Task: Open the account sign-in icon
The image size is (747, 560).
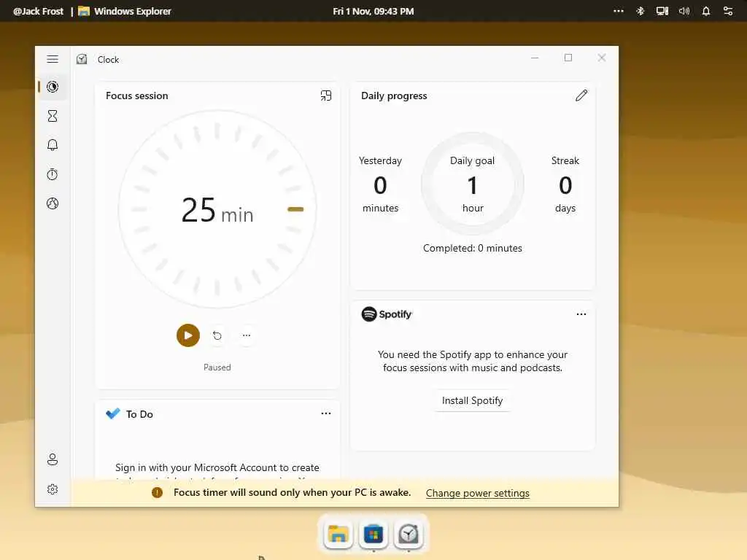Action: tap(53, 459)
